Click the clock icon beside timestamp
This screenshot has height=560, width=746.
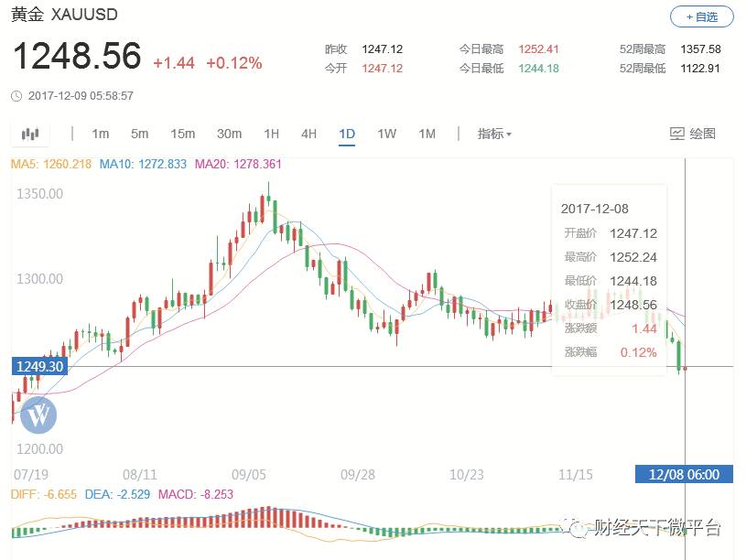click(16, 95)
